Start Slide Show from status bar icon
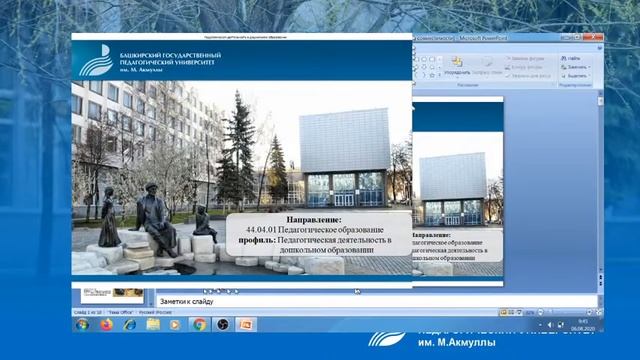 coord(519,312)
